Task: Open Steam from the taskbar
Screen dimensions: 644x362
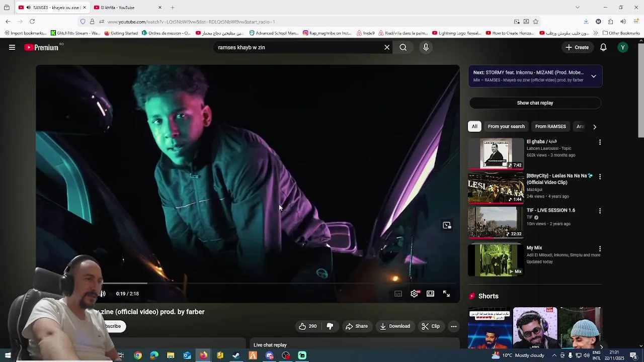Action: 236,355
